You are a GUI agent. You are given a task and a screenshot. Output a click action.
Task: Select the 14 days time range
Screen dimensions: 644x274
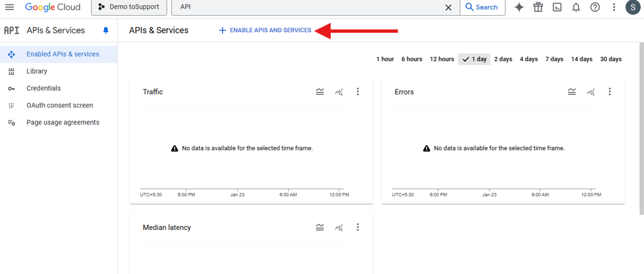(582, 59)
